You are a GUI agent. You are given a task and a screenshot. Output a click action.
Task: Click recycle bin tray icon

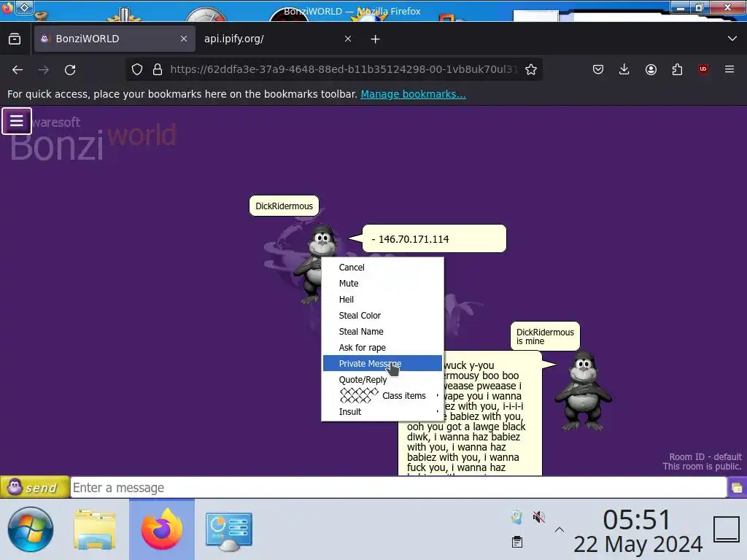(x=517, y=517)
